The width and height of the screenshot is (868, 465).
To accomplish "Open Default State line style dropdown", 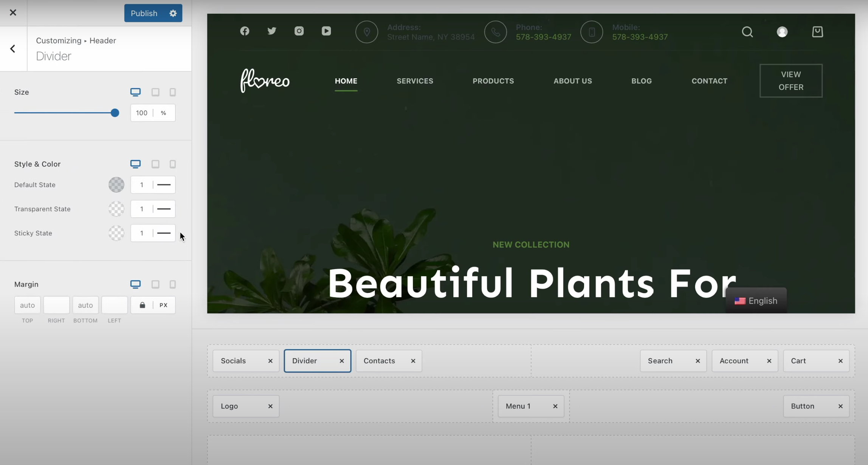I will click(x=164, y=185).
